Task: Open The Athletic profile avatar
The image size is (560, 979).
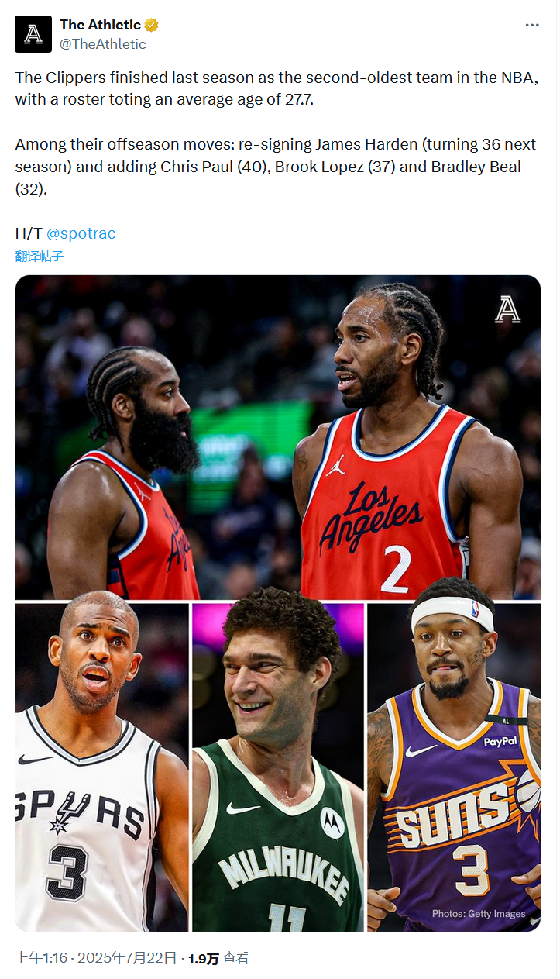Action: 33,34
